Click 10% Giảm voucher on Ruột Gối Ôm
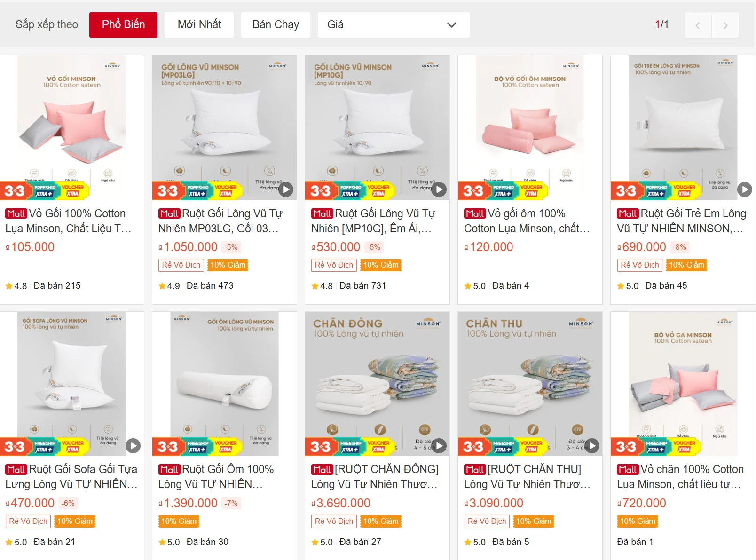 179,521
